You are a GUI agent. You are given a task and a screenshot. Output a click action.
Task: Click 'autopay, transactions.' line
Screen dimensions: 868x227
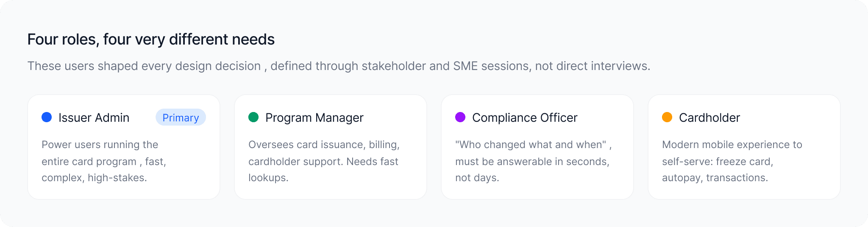[715, 178]
